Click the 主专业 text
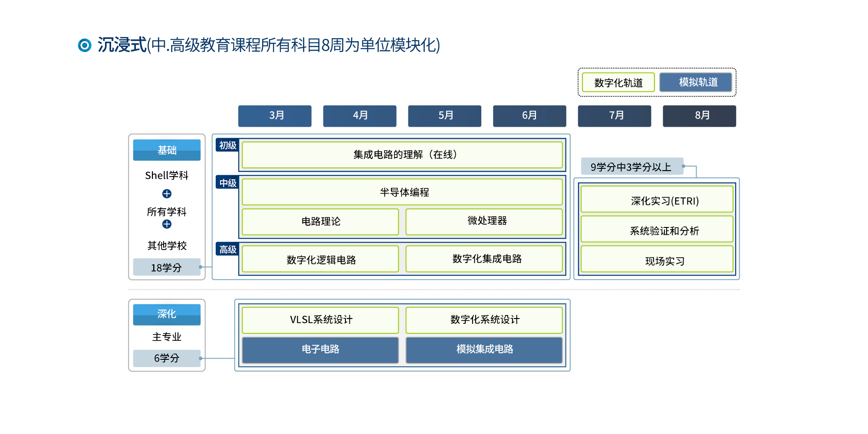The height and width of the screenshot is (434, 868). [x=167, y=337]
